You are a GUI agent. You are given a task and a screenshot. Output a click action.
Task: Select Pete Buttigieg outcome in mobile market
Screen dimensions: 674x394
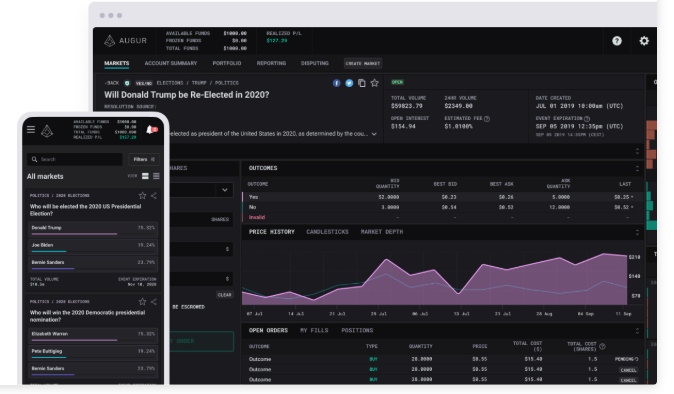tap(93, 353)
